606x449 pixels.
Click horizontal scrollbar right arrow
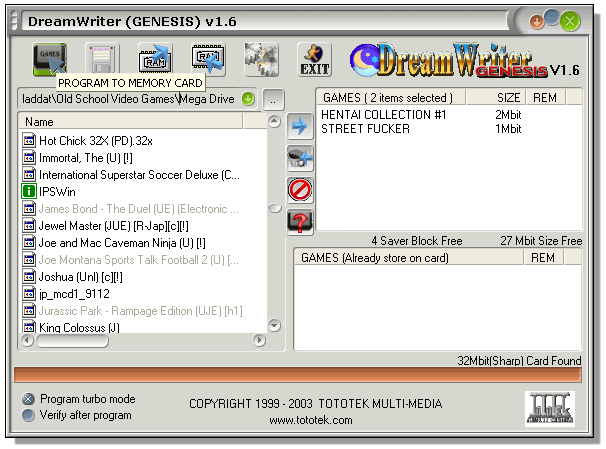point(259,340)
